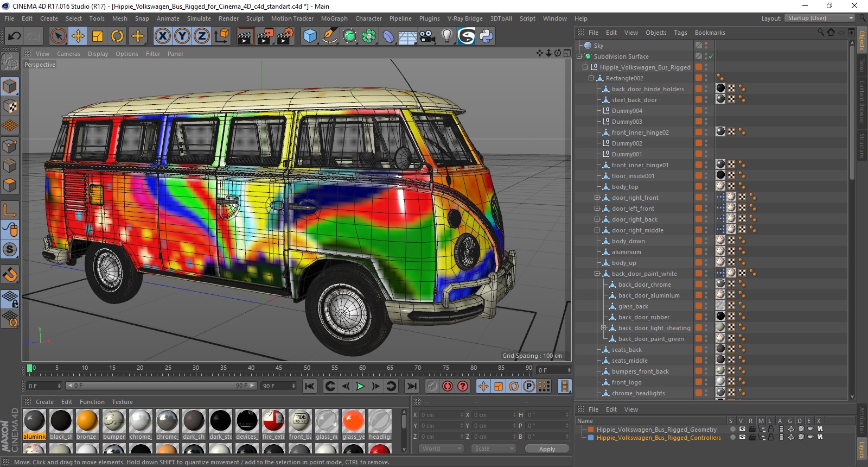
Task: Expand back_door_light_sheating object
Action: coord(603,328)
